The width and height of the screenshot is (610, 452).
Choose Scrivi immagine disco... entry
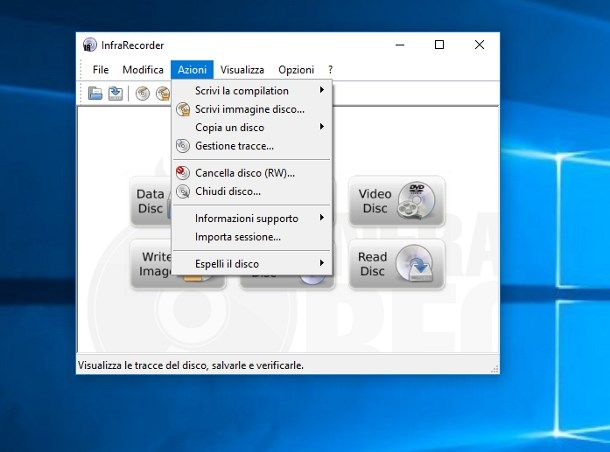tap(252, 109)
